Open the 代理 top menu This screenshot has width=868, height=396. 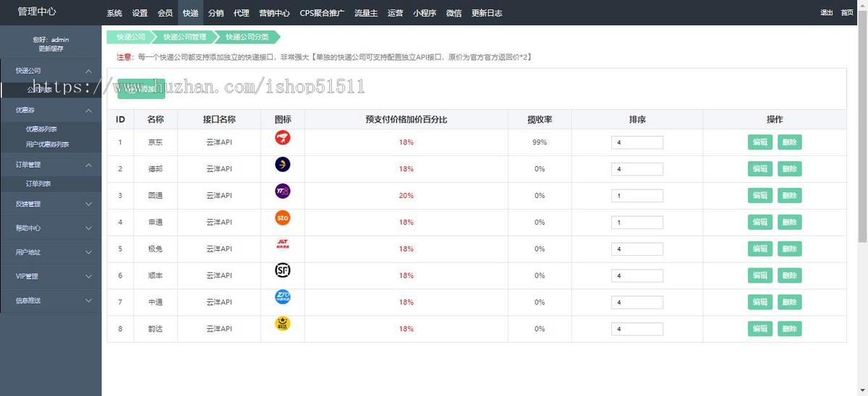click(x=242, y=13)
